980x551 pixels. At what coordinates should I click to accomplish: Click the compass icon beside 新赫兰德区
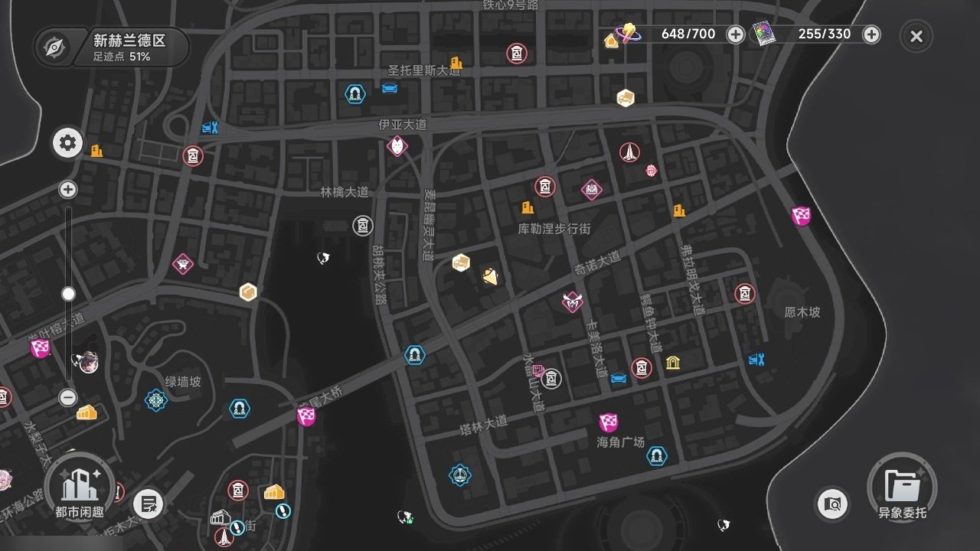point(54,47)
